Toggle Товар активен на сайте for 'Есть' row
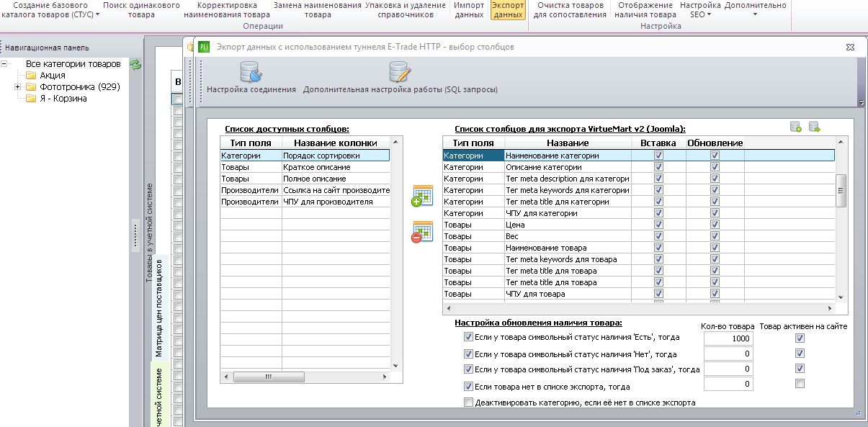The image size is (868, 427). [799, 338]
